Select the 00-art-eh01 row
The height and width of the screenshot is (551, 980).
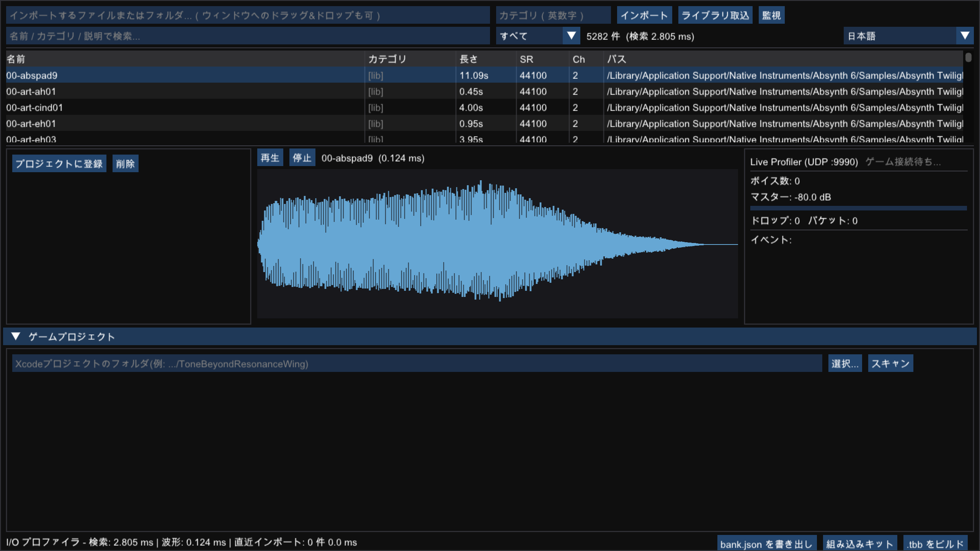tap(484, 124)
